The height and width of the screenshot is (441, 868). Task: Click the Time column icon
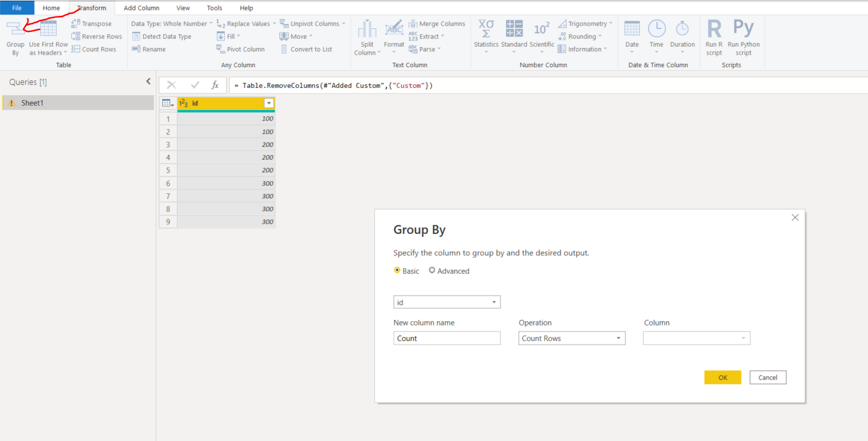point(657,28)
